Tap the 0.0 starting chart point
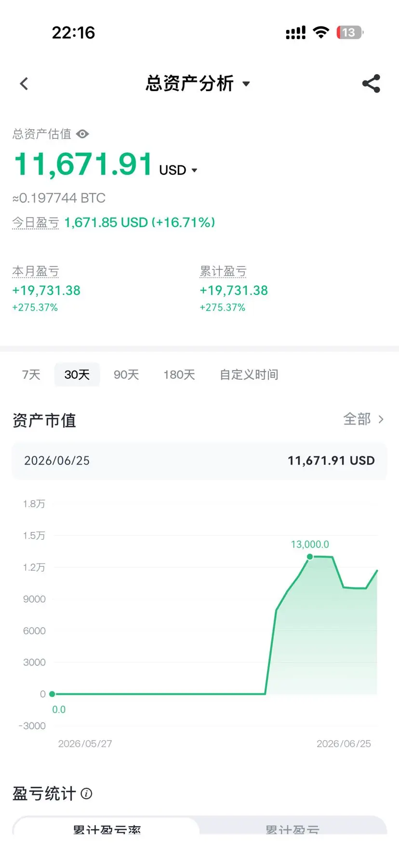 [x=52, y=694]
